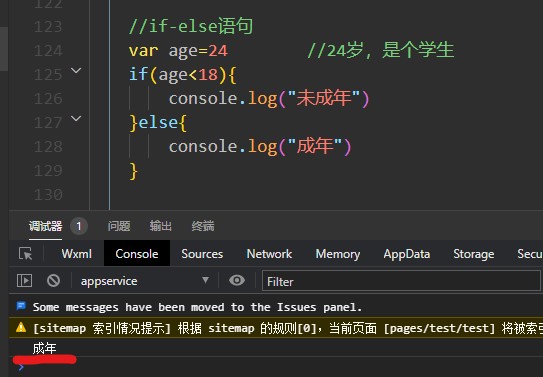Image resolution: width=543 pixels, height=377 pixels.
Task: Select the Console tab
Action: [x=137, y=253]
